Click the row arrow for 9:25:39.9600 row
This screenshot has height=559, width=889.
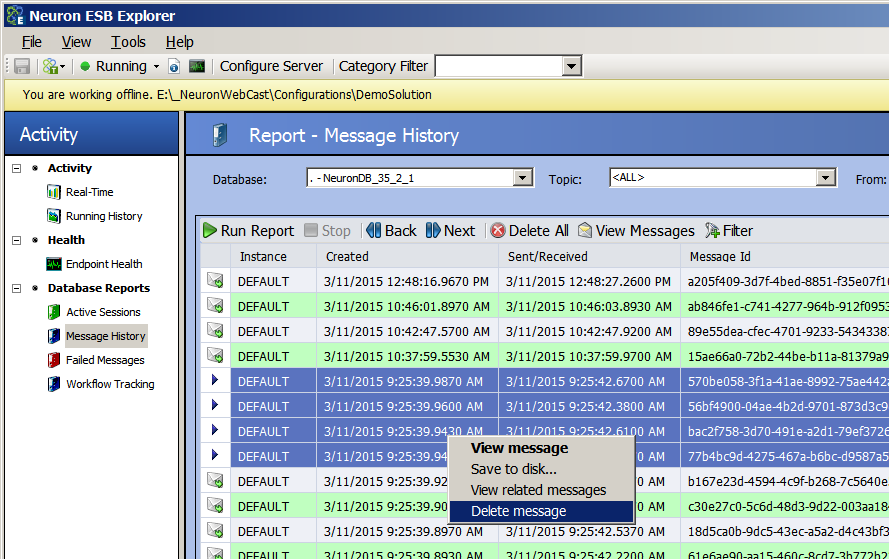pos(215,405)
